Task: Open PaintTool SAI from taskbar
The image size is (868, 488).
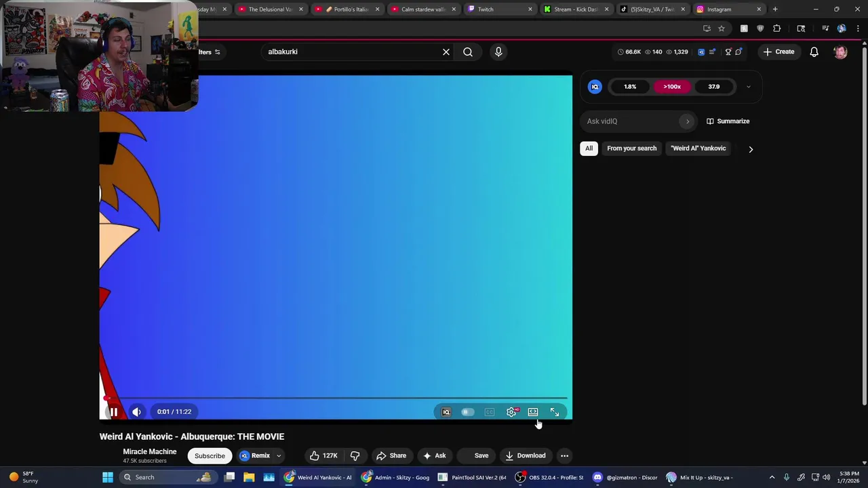Action: [473, 477]
